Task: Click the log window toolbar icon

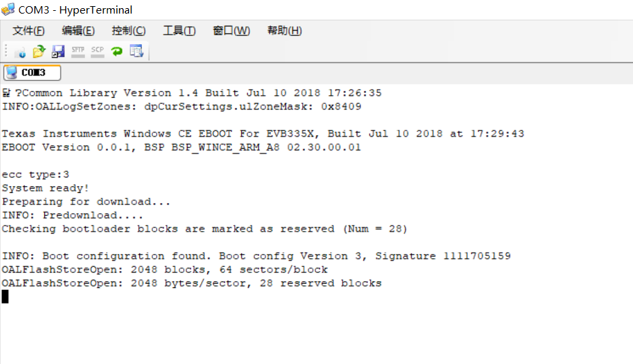Action: (137, 51)
